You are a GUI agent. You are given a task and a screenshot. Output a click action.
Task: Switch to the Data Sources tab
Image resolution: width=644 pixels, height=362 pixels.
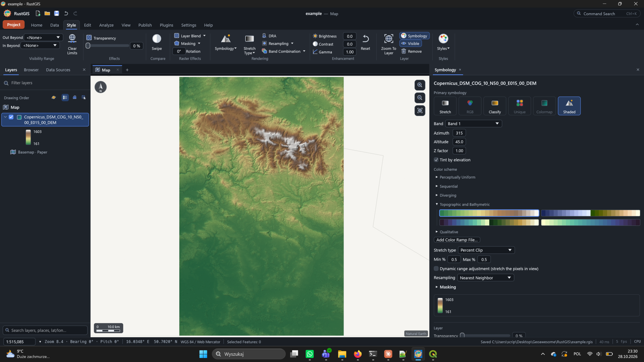click(58, 70)
